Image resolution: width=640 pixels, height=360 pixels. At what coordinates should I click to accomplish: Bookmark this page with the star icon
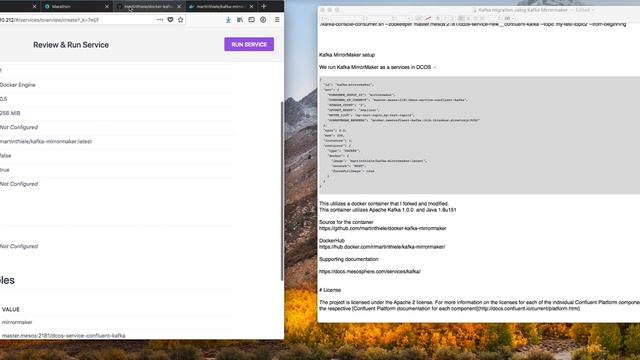click(180, 20)
